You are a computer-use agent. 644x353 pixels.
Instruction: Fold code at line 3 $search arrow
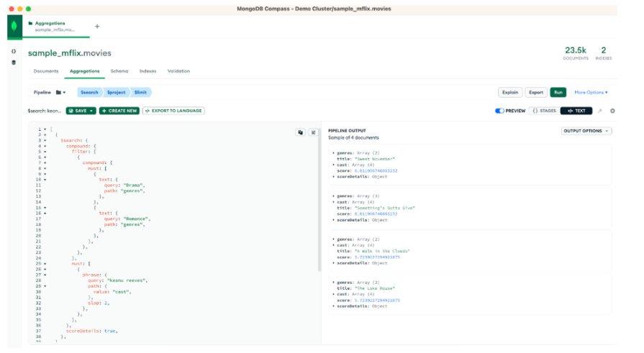coord(45,140)
